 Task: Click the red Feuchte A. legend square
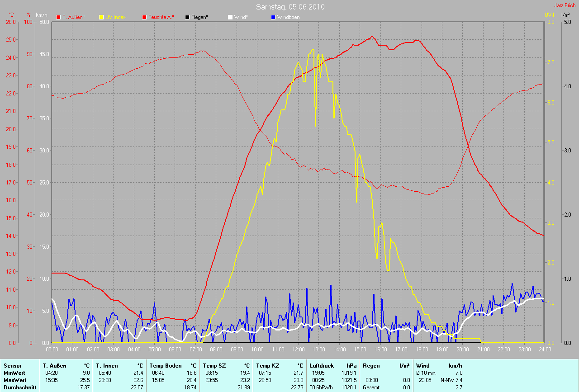click(x=144, y=17)
